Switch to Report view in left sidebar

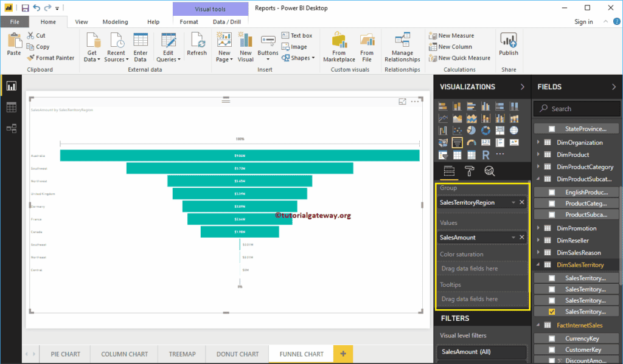[x=11, y=86]
